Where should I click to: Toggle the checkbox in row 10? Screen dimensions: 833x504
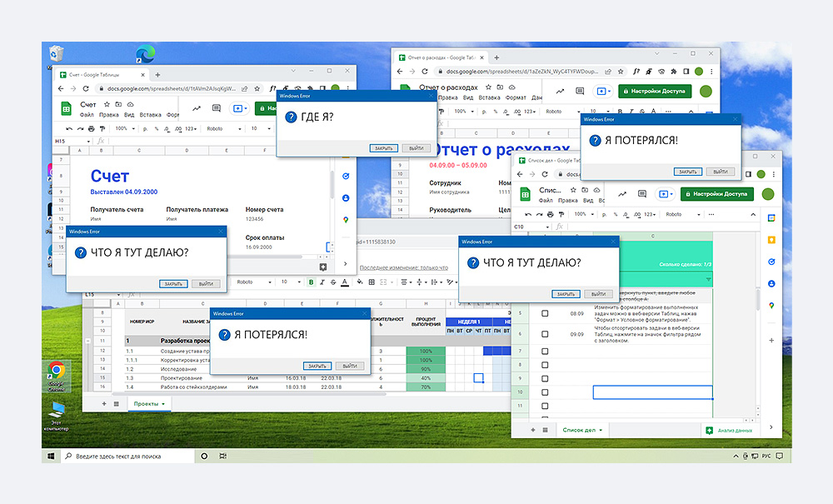click(545, 392)
